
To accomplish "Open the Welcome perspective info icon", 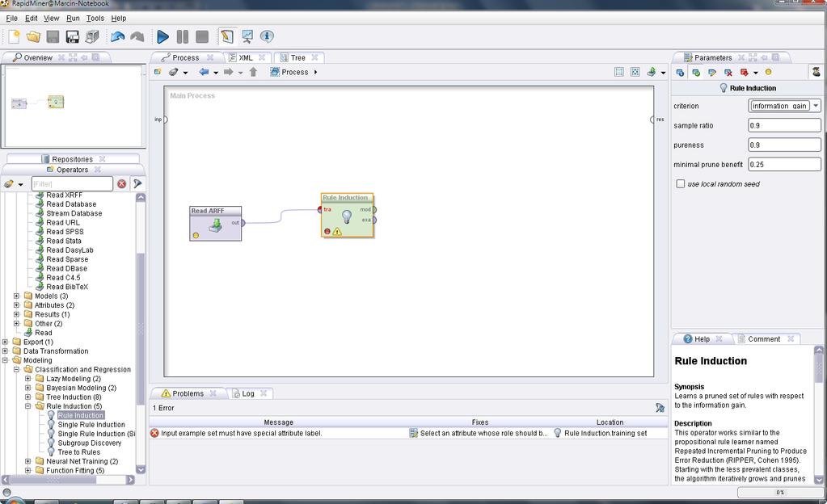I will (x=267, y=36).
